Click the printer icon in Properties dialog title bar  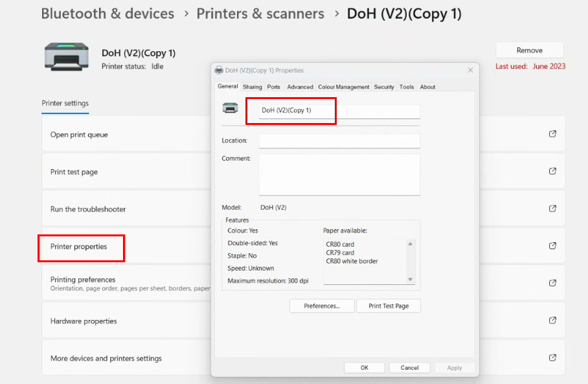pyautogui.click(x=219, y=70)
